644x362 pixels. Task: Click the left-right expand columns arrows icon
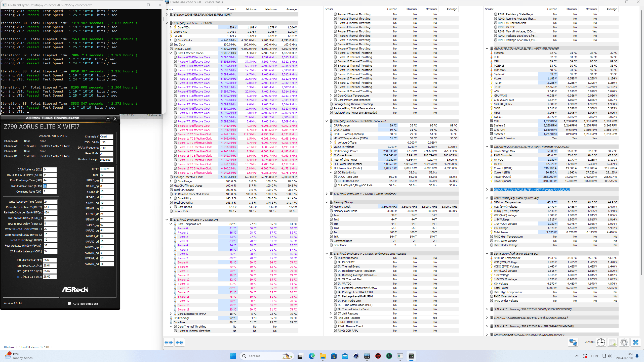pyautogui.click(x=169, y=342)
